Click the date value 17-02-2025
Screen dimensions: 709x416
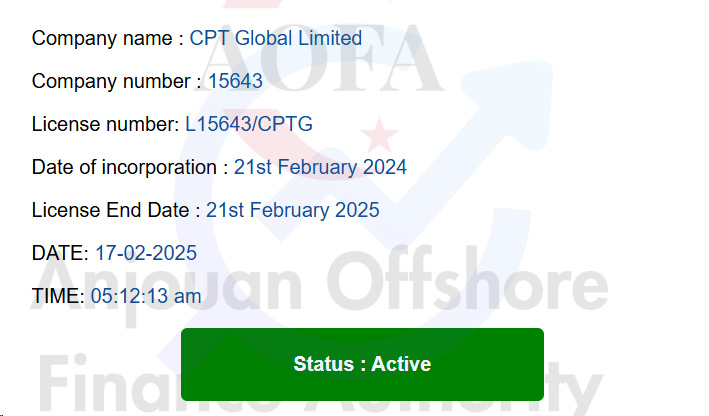(x=146, y=253)
